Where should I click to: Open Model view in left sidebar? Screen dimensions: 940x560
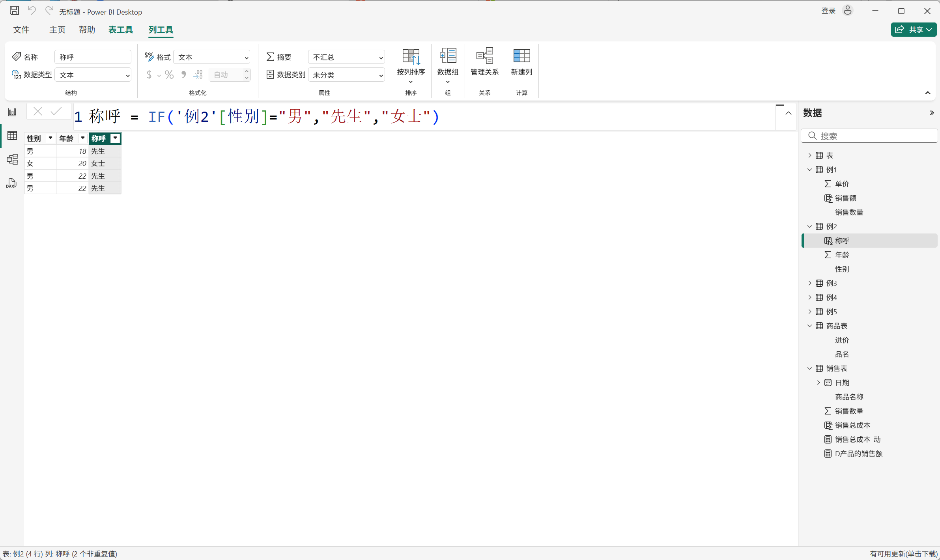pos(12,159)
